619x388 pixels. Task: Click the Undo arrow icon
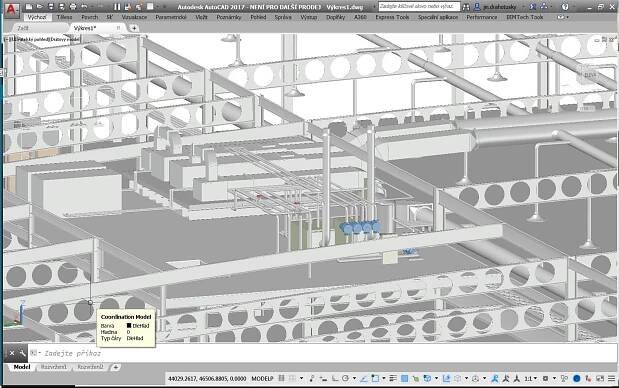pyautogui.click(x=84, y=7)
